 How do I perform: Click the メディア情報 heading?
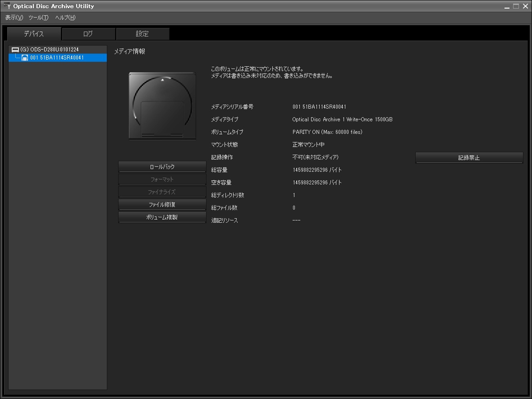coord(129,51)
